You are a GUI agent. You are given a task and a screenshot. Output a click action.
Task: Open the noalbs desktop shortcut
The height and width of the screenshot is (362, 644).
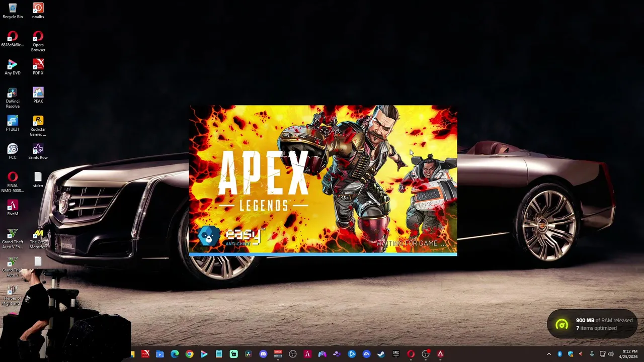[38, 11]
